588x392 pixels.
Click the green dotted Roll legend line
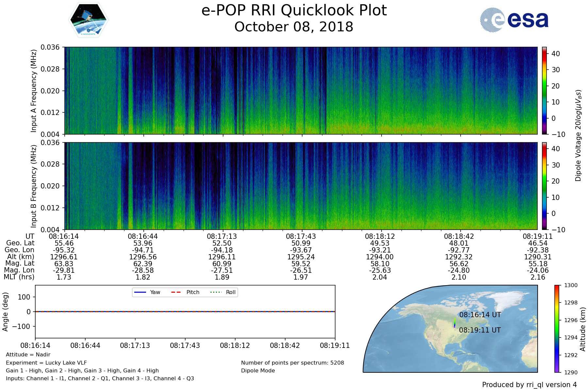click(x=216, y=292)
